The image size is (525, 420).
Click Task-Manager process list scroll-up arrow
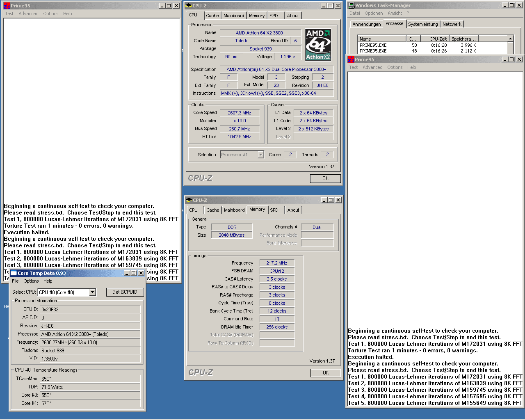(x=511, y=39)
